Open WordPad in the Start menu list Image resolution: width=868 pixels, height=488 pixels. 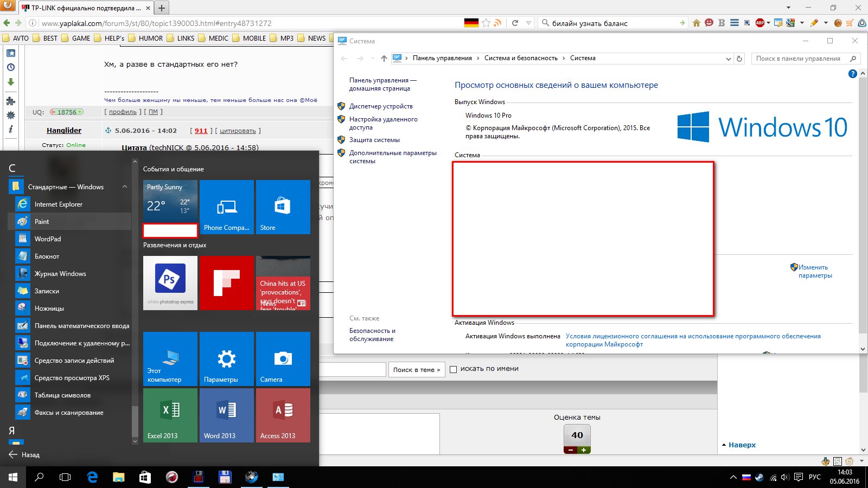click(x=69, y=239)
